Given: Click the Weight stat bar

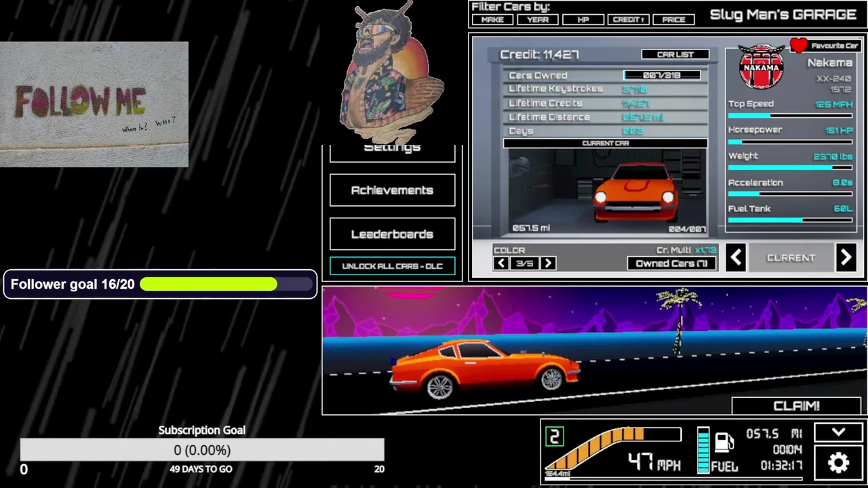Looking at the screenshot, I should click(x=790, y=167).
